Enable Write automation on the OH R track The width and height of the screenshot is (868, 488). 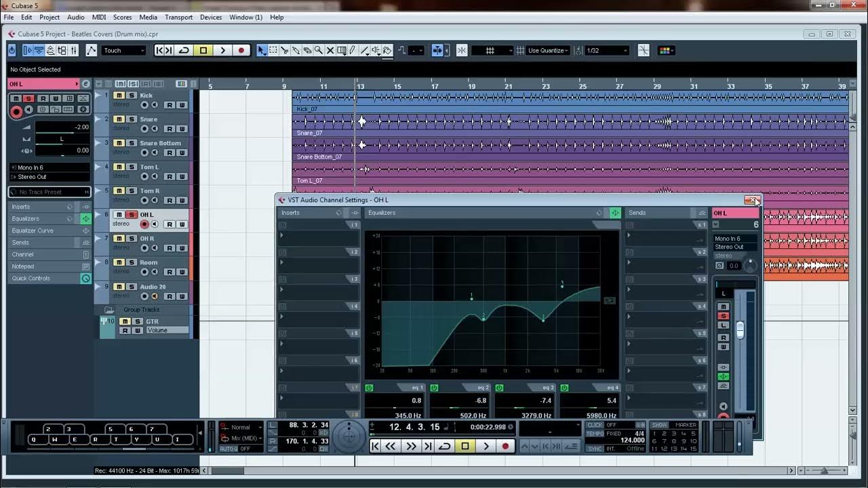click(x=182, y=248)
